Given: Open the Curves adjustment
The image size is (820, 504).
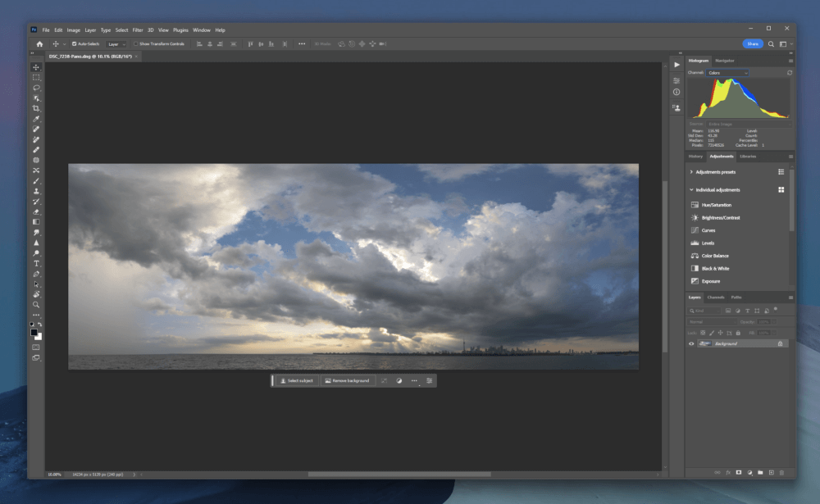Looking at the screenshot, I should (708, 230).
